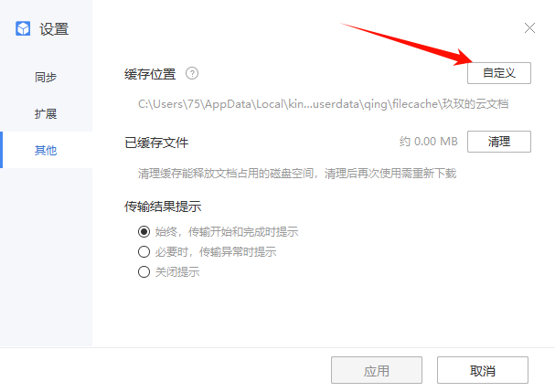Click the 缓存位置 heading label
Viewport: 555px width, 392px height.
click(150, 74)
